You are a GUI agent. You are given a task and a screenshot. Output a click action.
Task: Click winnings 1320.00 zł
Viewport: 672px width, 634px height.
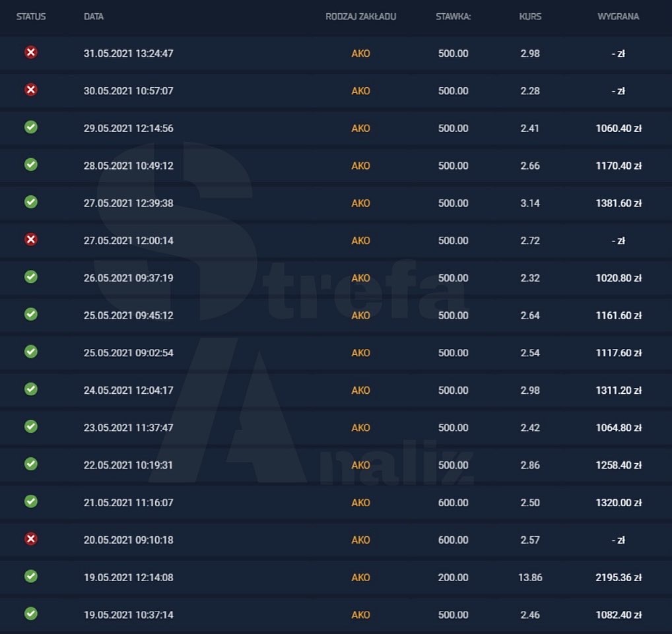tap(619, 503)
